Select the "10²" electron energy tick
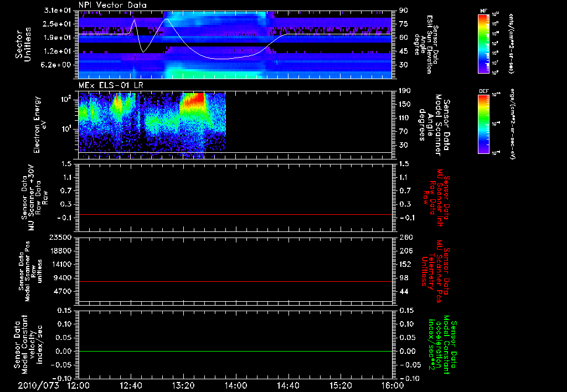 [66, 99]
